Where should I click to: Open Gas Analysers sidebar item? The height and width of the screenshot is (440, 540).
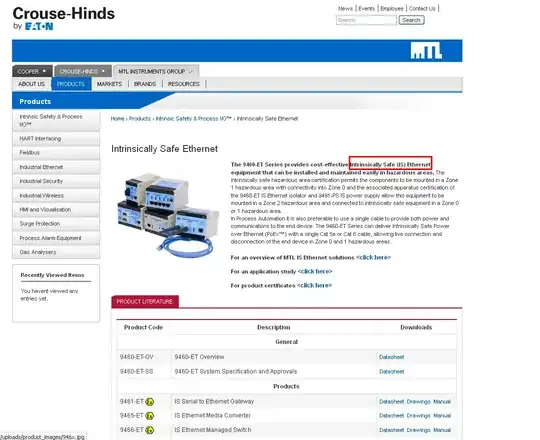[x=56, y=252]
